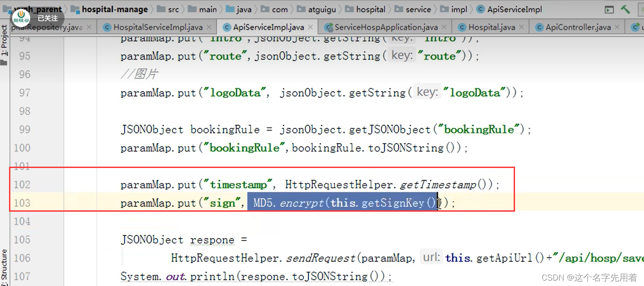The image size is (644, 286).
Task: Click the ApiServiceImpl class breadcrumb
Action: coord(509,9)
